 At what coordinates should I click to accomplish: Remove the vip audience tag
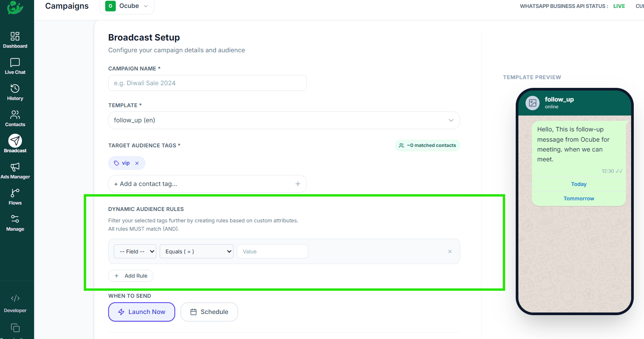click(137, 163)
